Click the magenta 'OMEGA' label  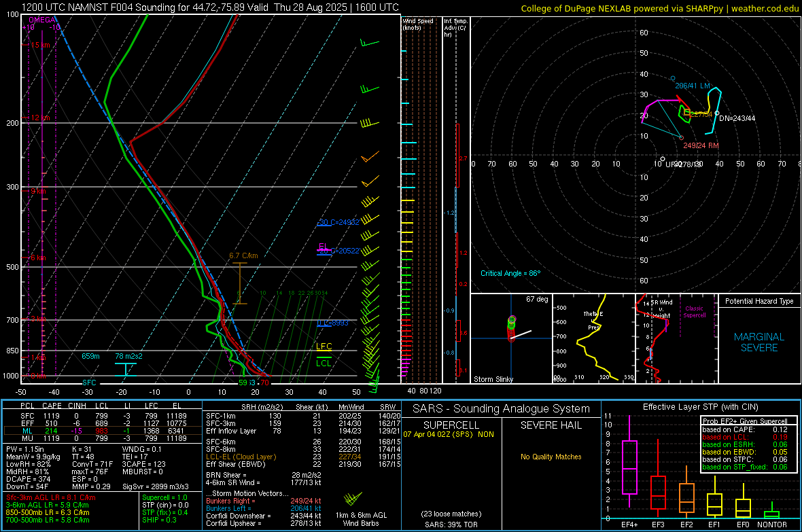[x=42, y=20]
